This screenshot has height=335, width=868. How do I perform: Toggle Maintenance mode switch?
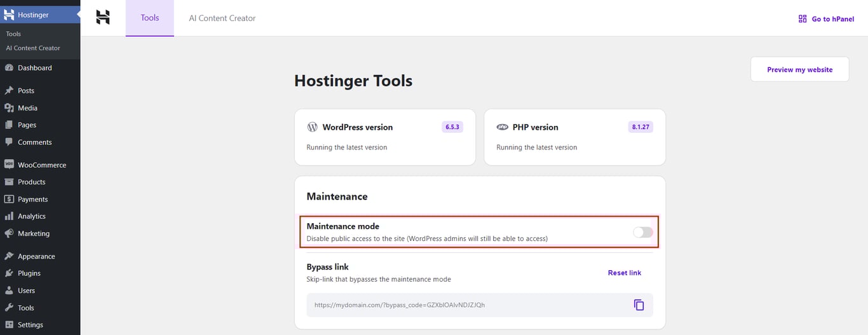pyautogui.click(x=643, y=232)
